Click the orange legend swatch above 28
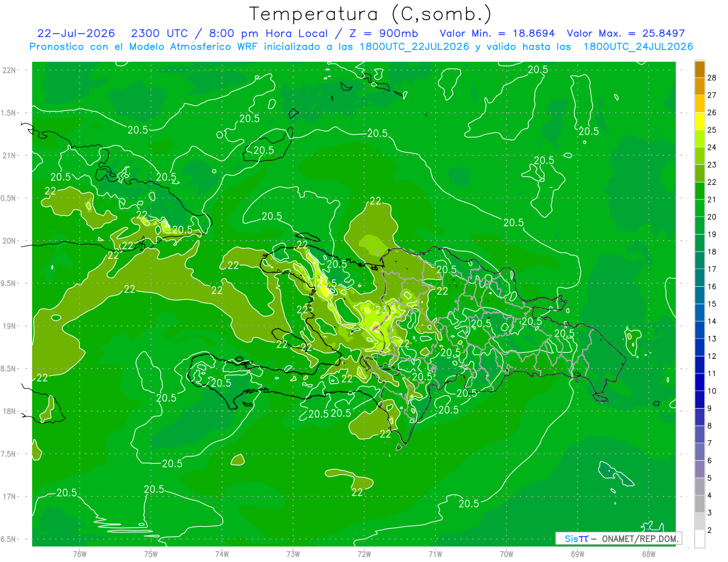 click(x=699, y=69)
